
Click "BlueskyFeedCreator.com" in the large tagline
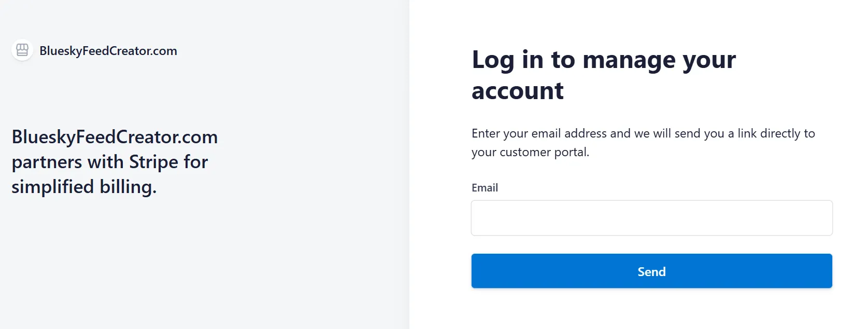115,137
